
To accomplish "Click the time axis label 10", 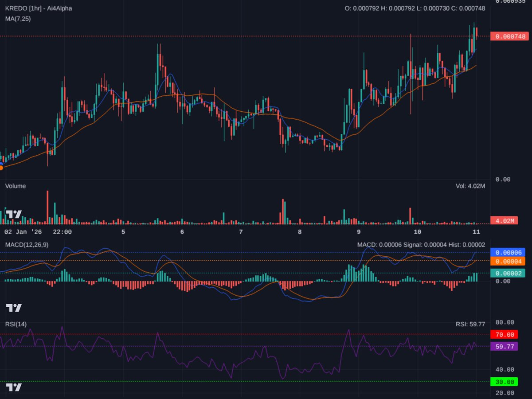I will [417, 231].
